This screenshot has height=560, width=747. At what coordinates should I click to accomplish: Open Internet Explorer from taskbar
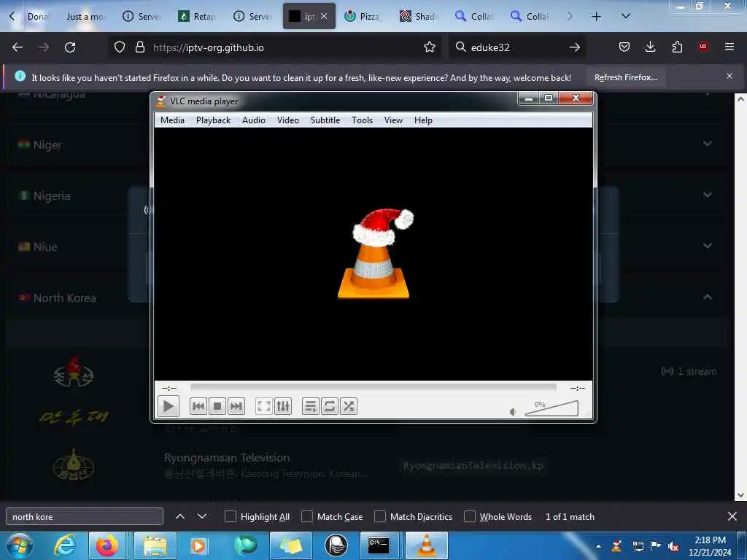pos(65,545)
